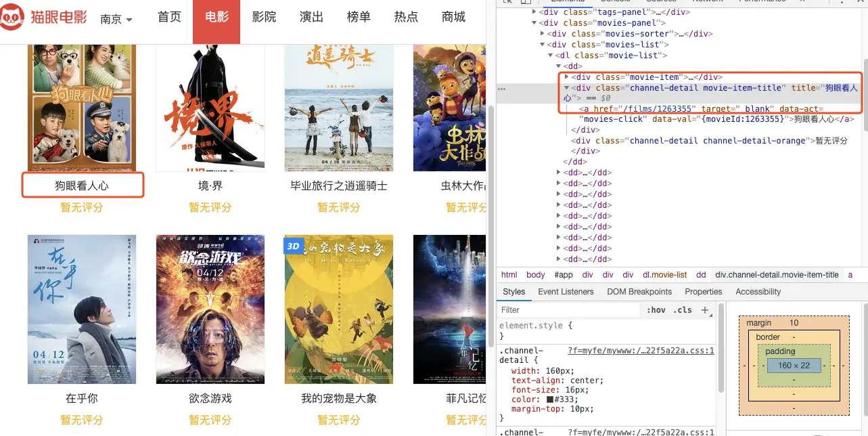
Task: Click the dd breadcrumb
Action: click(x=701, y=275)
